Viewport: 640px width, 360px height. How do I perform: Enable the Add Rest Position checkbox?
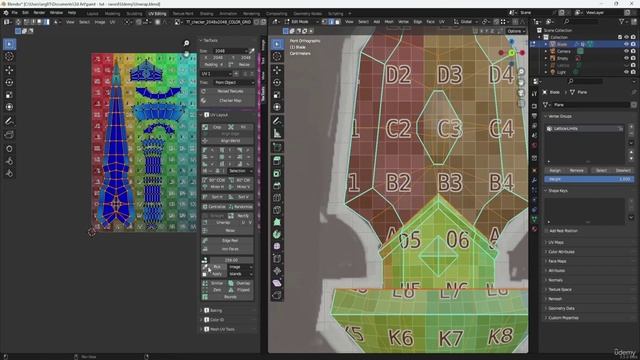546,231
